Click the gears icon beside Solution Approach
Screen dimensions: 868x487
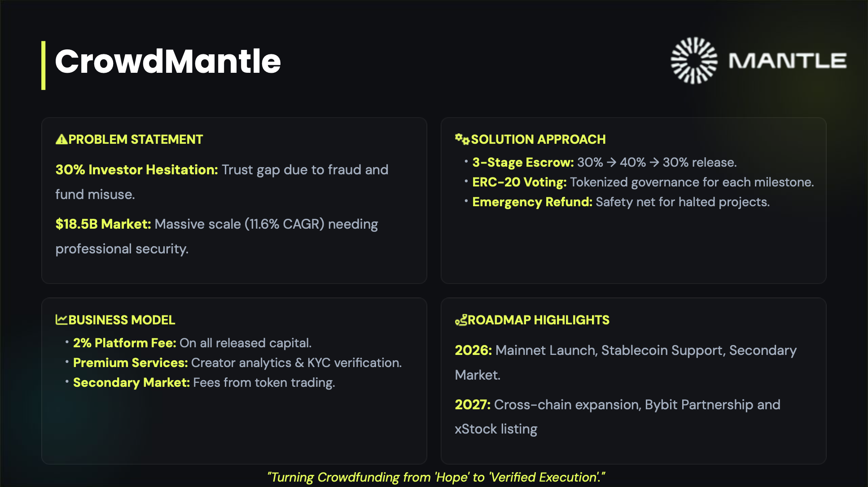pyautogui.click(x=462, y=139)
